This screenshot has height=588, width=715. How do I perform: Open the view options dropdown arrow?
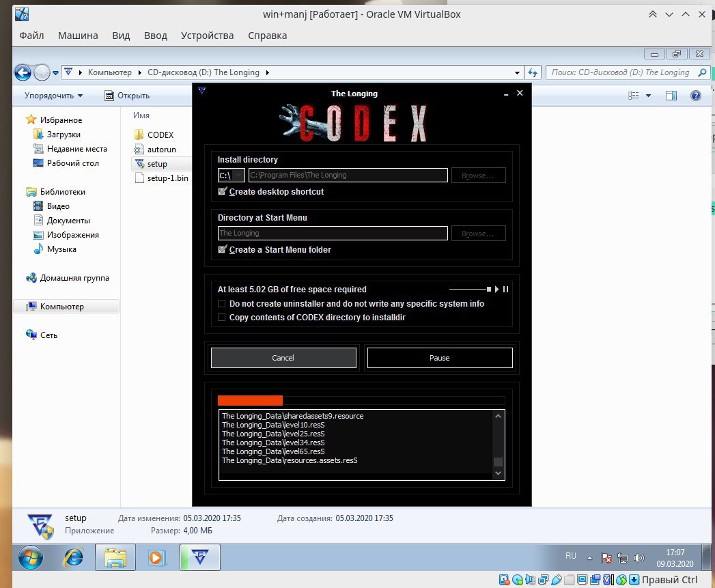[648, 96]
